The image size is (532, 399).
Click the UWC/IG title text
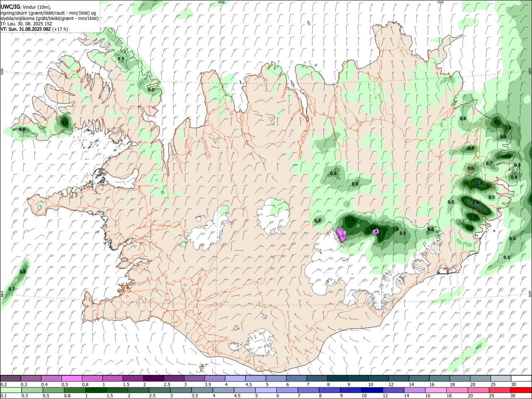click(10, 7)
